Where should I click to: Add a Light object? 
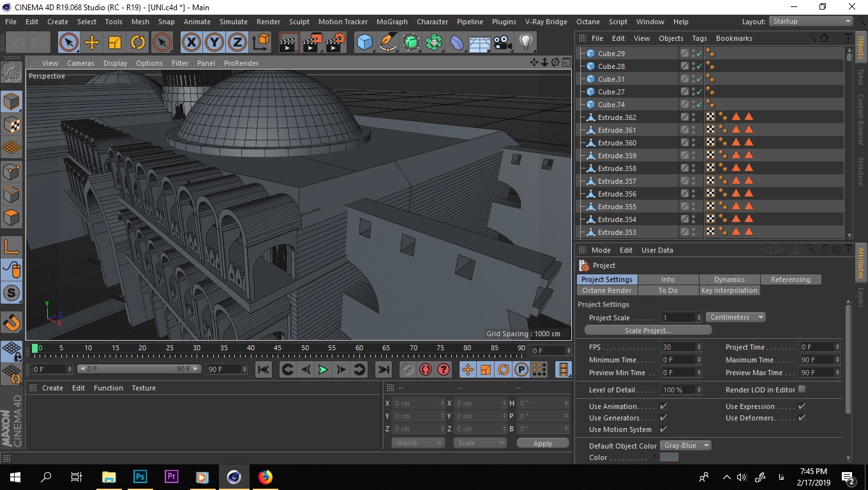pos(526,43)
